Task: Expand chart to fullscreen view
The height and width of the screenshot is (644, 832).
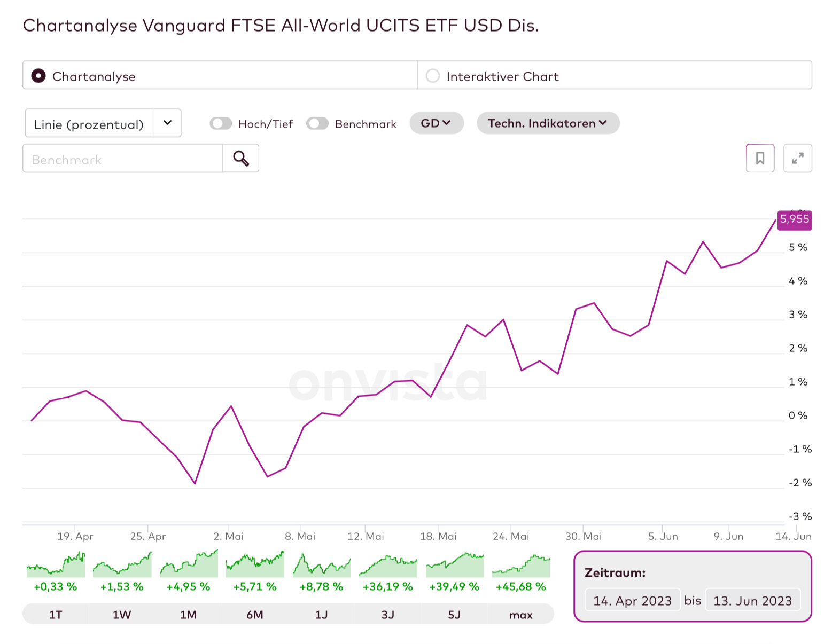Action: (797, 159)
